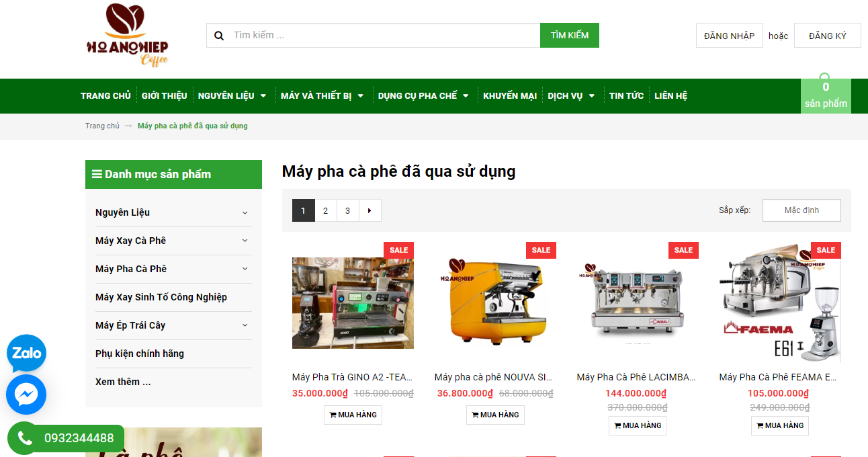Click the ĐĂNG KÝ button
Viewport: 868px width, 457px height.
coord(827,35)
